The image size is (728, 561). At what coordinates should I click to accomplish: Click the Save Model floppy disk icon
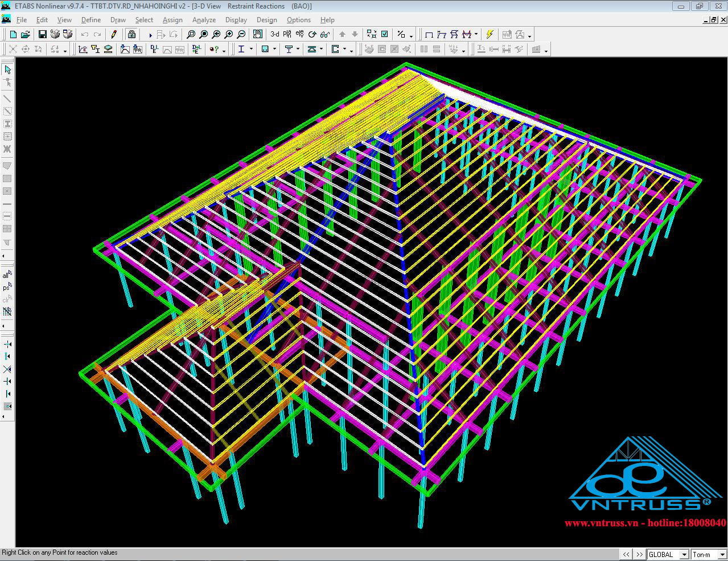(42, 34)
